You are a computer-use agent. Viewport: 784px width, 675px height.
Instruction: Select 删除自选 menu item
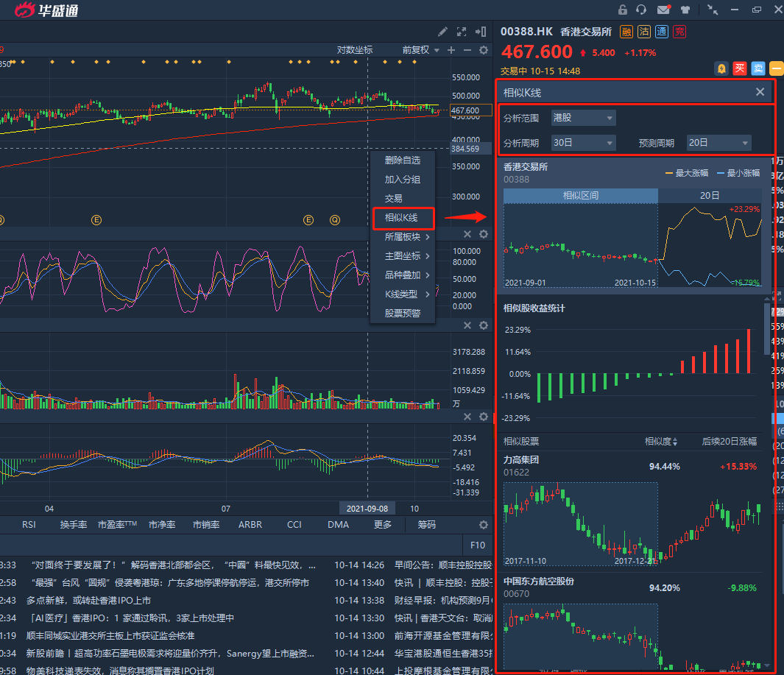coord(403,160)
